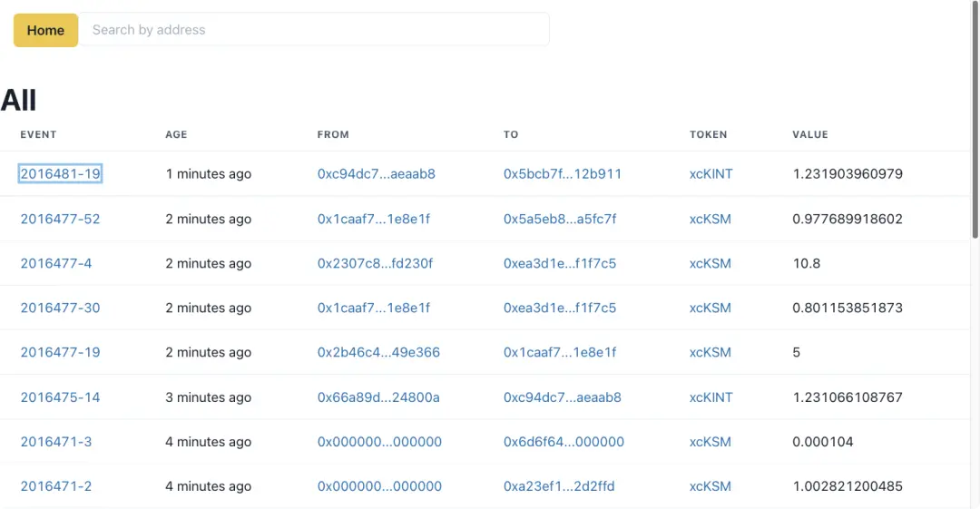Open event 2016481-19
Viewport: 980px width, 509px height.
coord(60,173)
